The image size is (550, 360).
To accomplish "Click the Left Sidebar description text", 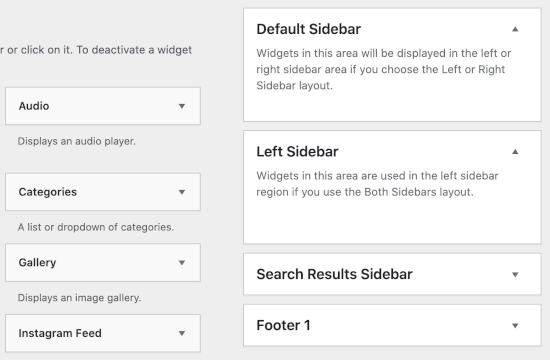I will click(x=377, y=184).
